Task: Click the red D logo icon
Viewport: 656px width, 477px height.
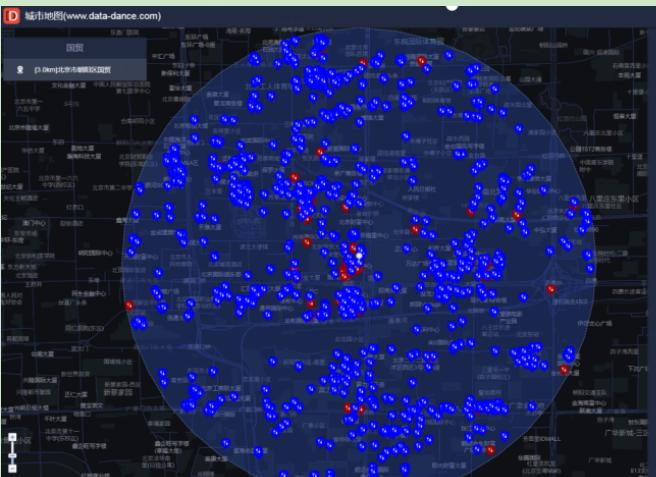Action: click(x=12, y=16)
